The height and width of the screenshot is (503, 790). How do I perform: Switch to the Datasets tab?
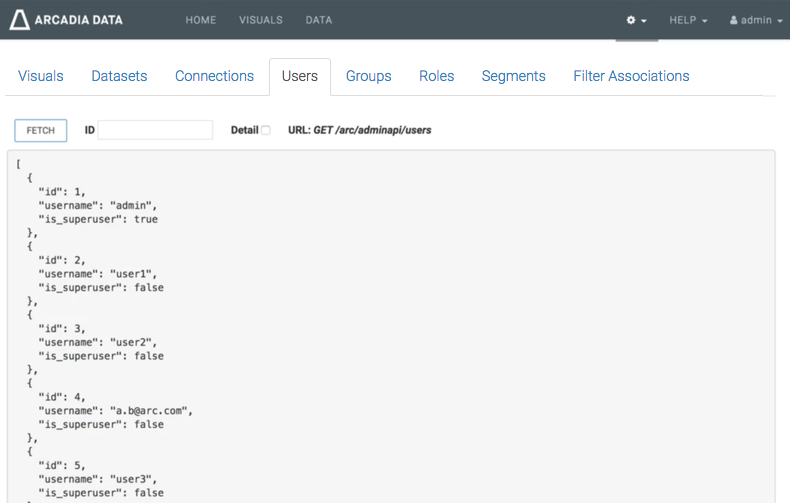(119, 76)
